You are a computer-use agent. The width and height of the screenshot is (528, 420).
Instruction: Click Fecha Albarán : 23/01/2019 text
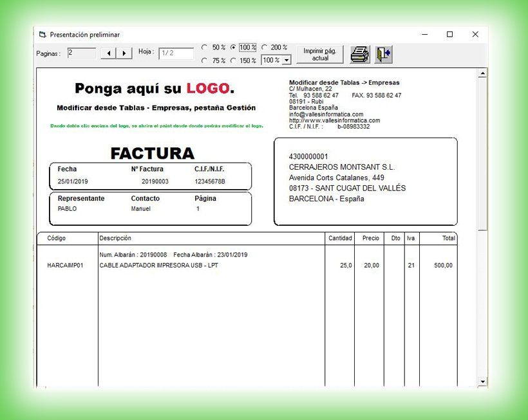(x=211, y=255)
